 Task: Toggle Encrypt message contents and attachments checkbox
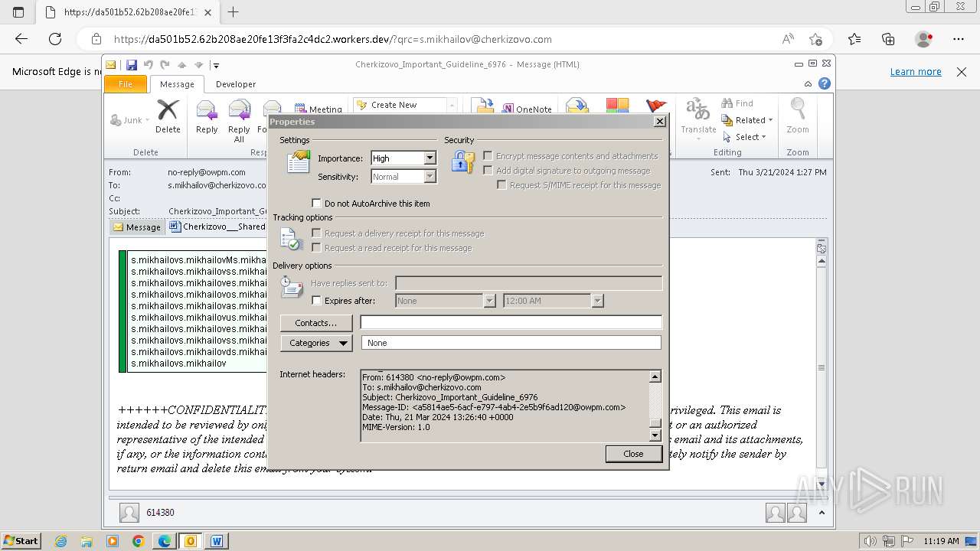click(488, 156)
